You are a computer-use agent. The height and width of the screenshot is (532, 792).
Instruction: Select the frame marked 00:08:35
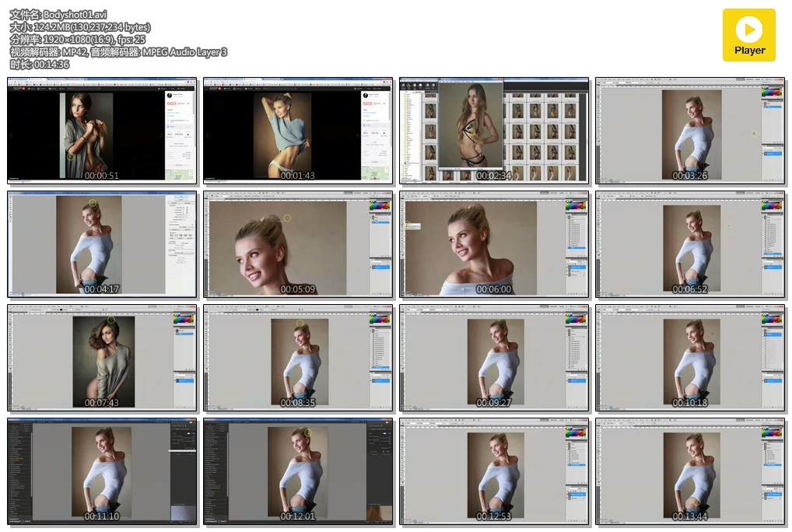298,358
